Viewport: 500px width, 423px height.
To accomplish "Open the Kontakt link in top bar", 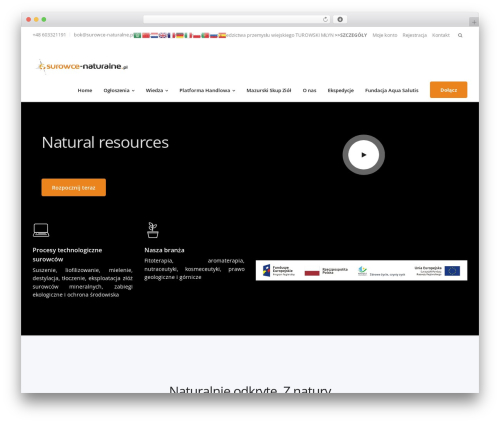I will [441, 35].
